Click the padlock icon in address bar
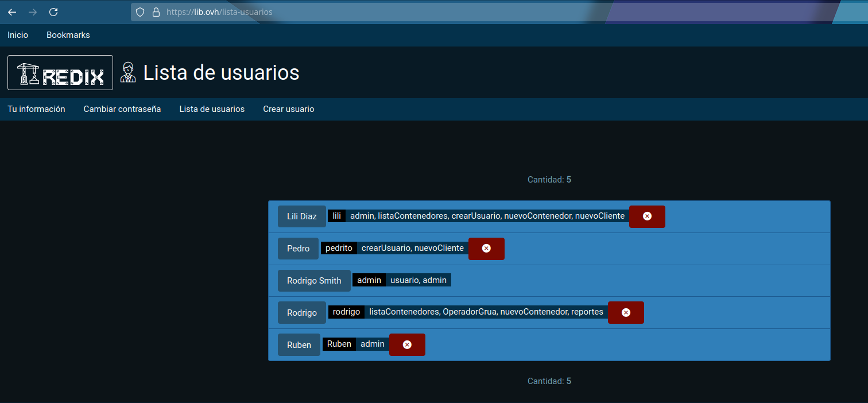The image size is (868, 403). click(x=156, y=12)
